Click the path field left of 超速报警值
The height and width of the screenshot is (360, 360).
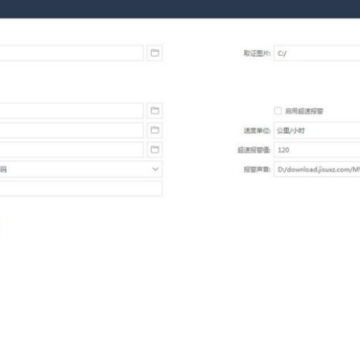click(x=72, y=149)
